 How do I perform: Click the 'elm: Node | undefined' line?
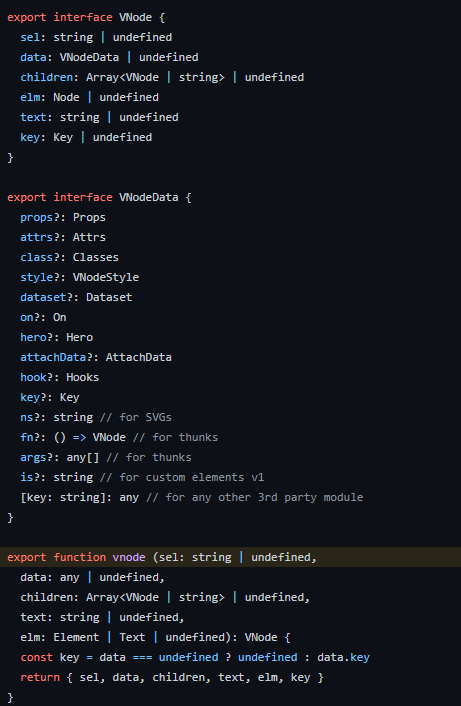coord(90,97)
